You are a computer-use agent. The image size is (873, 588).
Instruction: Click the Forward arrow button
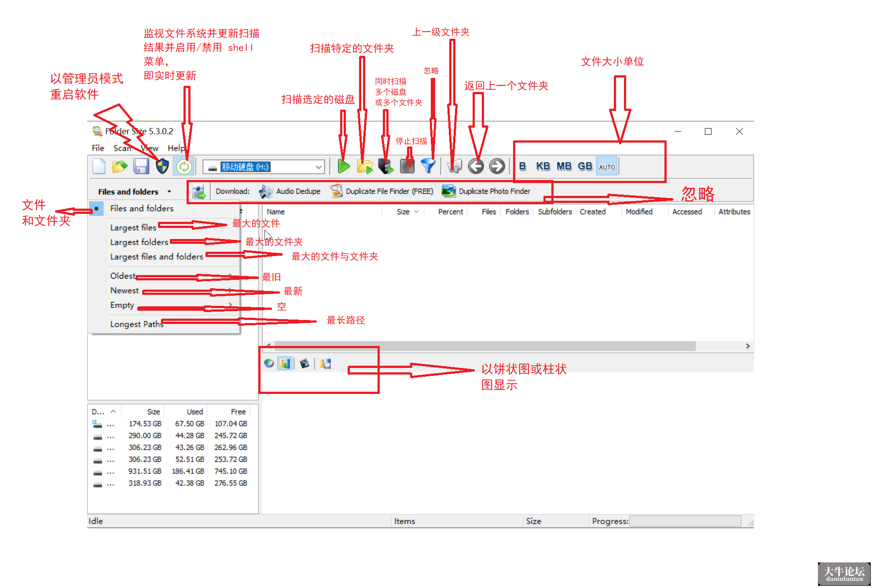point(497,166)
